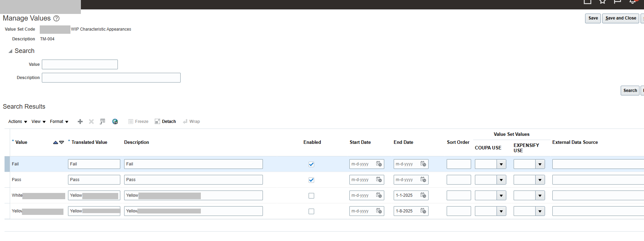Click the Save button

coord(593,18)
